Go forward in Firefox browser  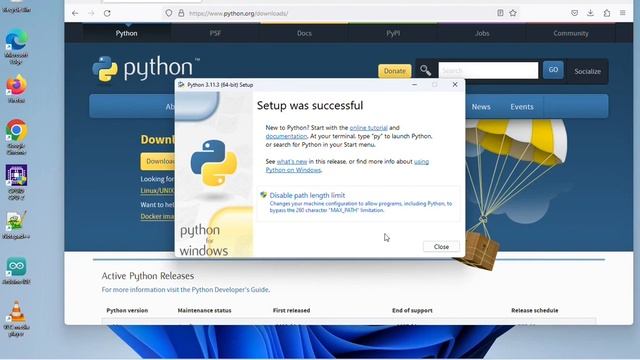tap(91, 13)
